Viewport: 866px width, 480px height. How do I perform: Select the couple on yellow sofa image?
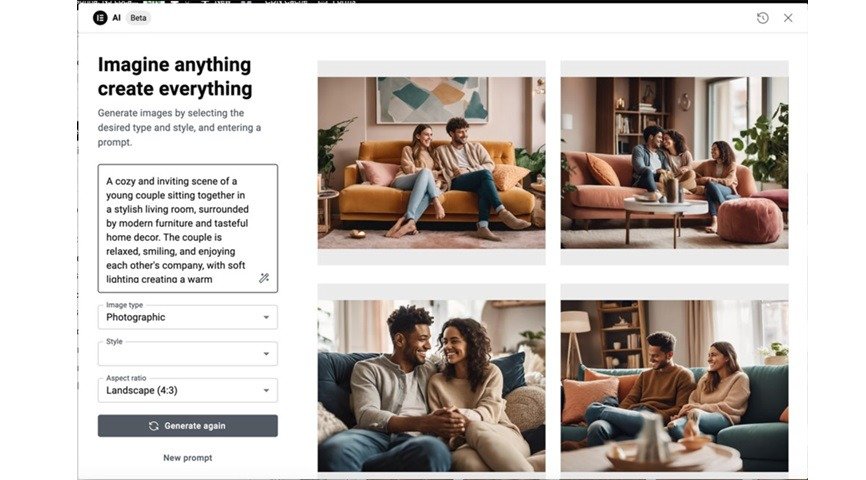(431, 163)
